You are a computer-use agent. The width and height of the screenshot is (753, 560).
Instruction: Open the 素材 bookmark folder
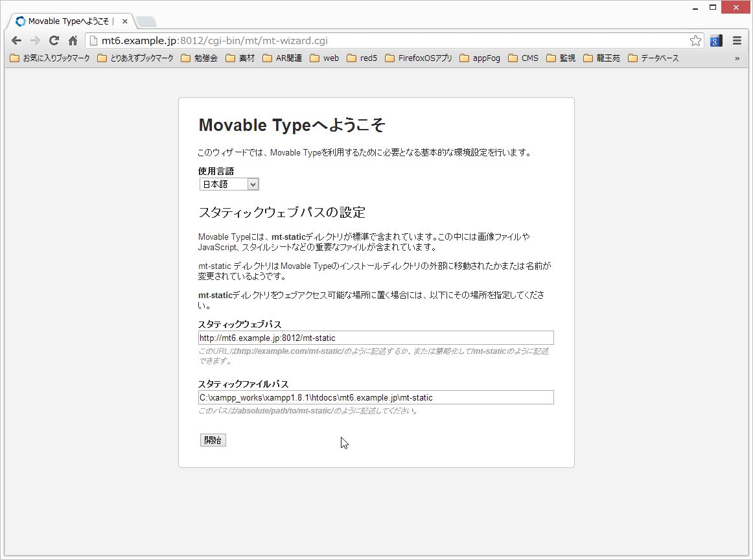(240, 58)
